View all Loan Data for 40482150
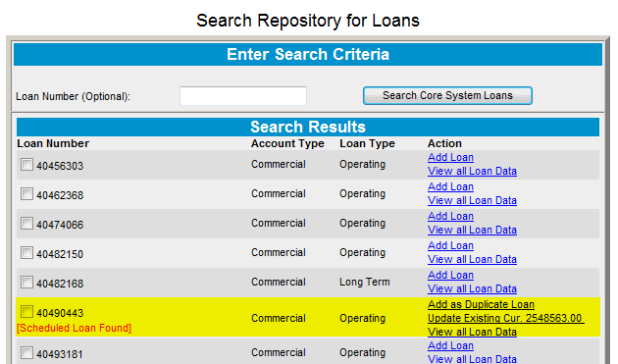 (472, 259)
